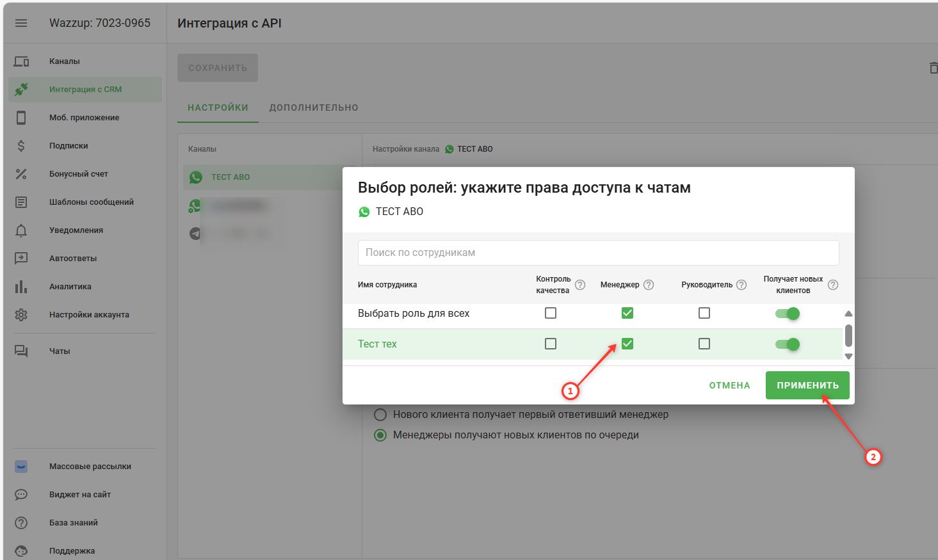Click the Подписки dollar icon
Screen dimensions: 938x560
(21, 146)
